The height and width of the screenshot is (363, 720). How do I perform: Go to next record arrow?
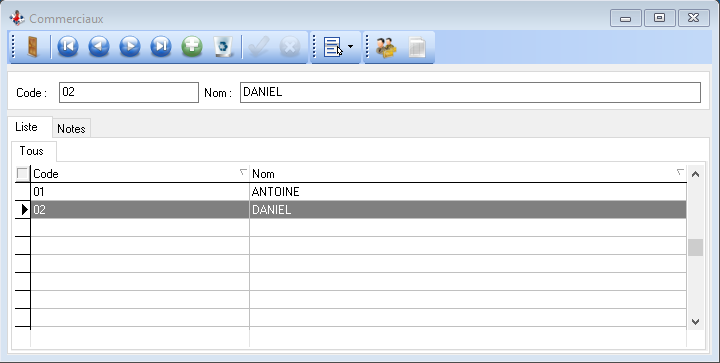pyautogui.click(x=130, y=46)
